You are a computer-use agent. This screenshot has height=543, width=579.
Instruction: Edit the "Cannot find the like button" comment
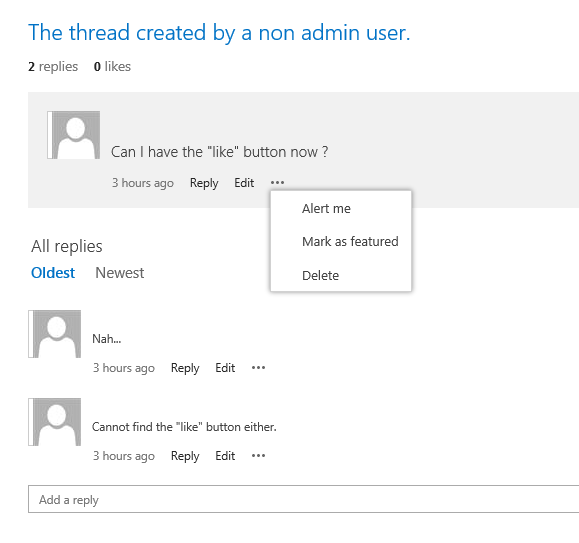coord(225,456)
